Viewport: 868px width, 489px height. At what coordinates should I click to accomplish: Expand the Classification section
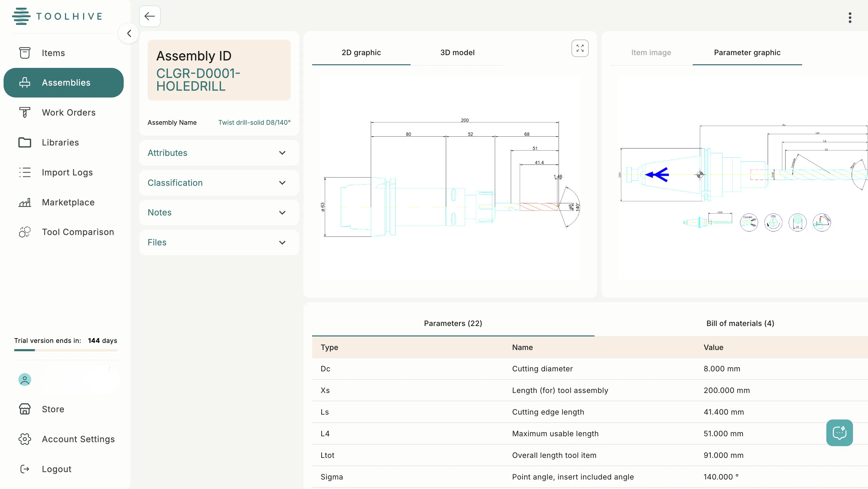coord(219,183)
